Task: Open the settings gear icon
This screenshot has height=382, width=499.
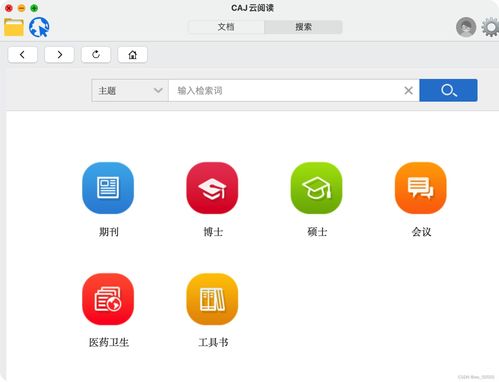Action: [491, 28]
